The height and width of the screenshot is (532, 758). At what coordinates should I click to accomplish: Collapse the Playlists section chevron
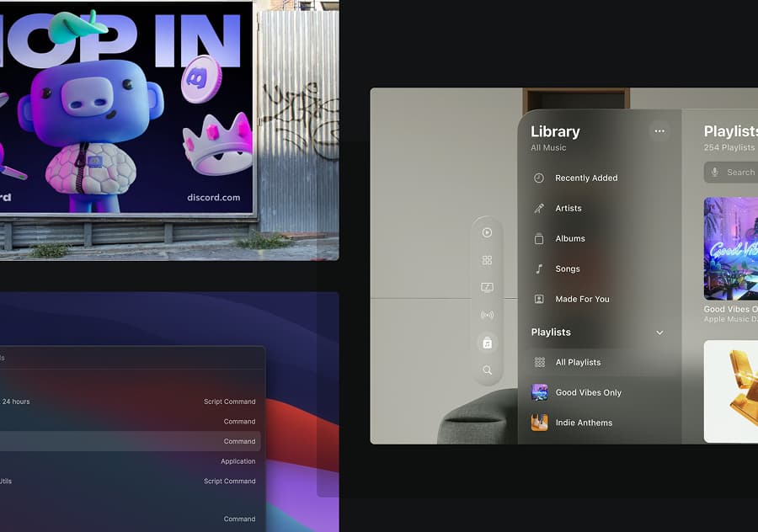pyautogui.click(x=659, y=332)
